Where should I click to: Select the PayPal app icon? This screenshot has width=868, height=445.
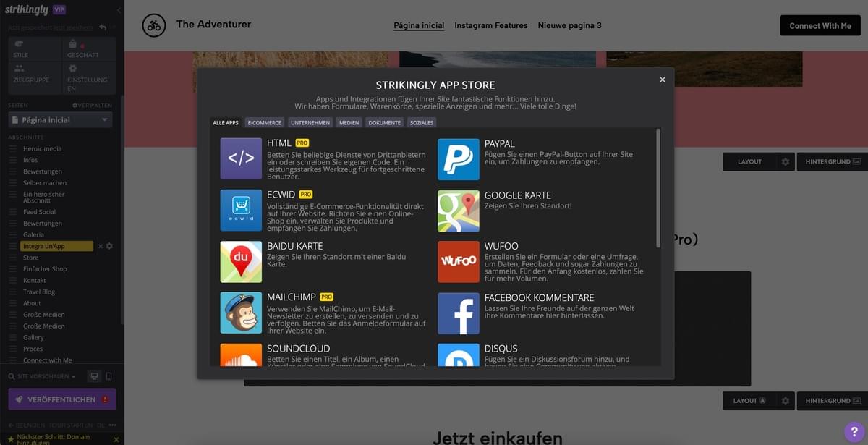click(x=459, y=158)
